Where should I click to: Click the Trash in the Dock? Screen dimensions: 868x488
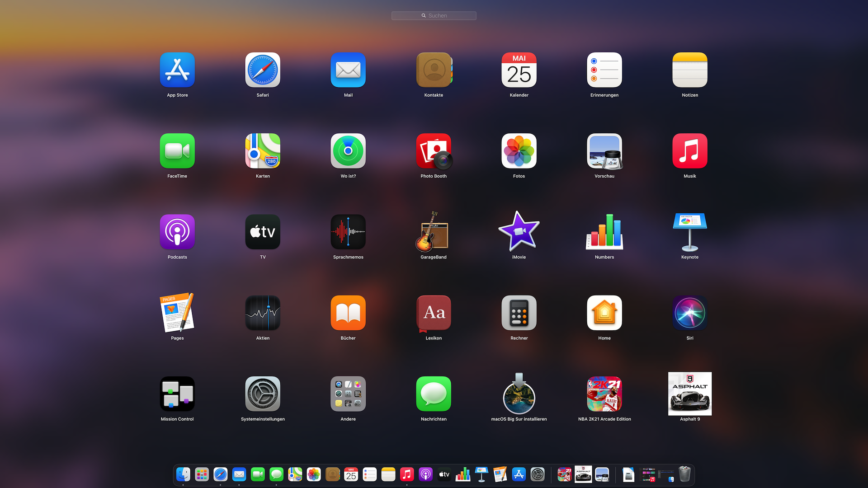tap(684, 474)
